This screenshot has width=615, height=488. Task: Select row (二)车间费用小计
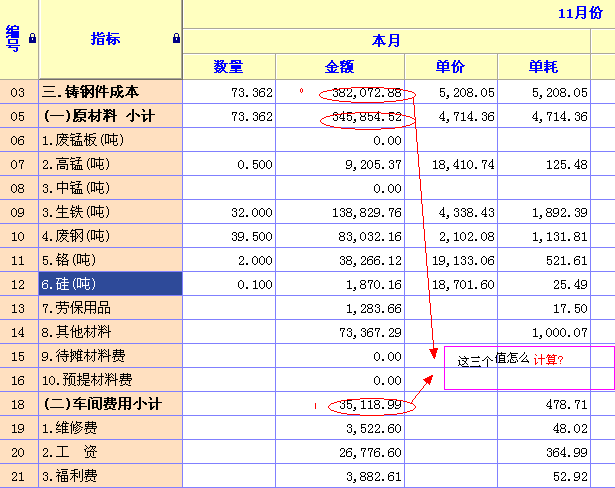coord(111,404)
